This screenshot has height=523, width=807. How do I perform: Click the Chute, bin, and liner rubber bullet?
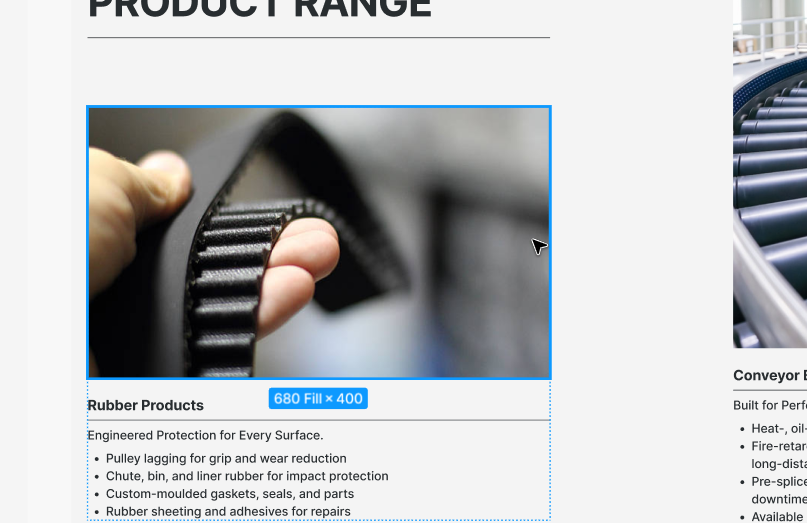coord(247,476)
